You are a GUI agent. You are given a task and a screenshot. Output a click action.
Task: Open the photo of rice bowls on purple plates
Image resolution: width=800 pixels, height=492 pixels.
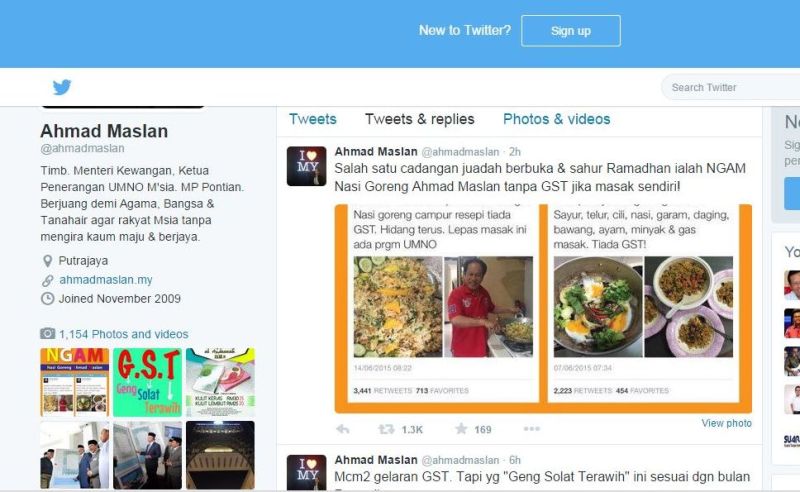pos(689,306)
